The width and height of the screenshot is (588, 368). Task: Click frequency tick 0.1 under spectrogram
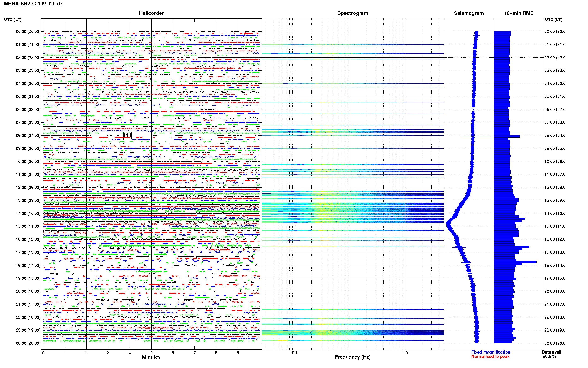[295, 353]
